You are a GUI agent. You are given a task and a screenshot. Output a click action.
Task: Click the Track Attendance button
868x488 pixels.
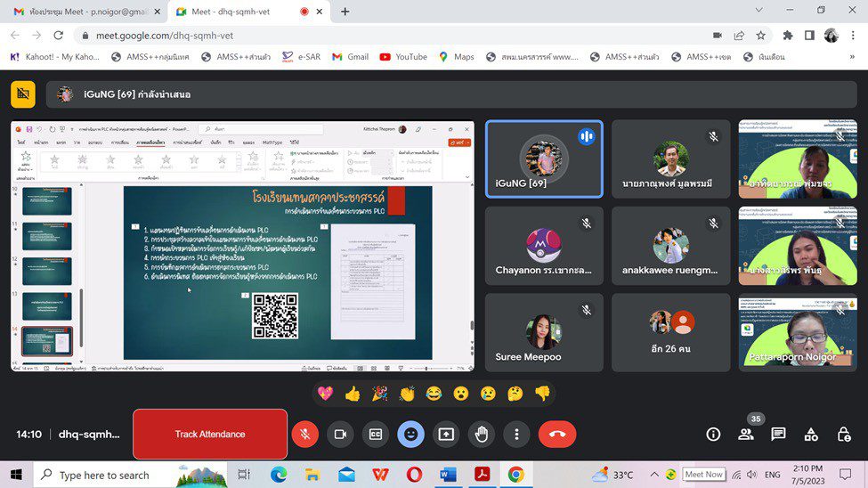[210, 435]
